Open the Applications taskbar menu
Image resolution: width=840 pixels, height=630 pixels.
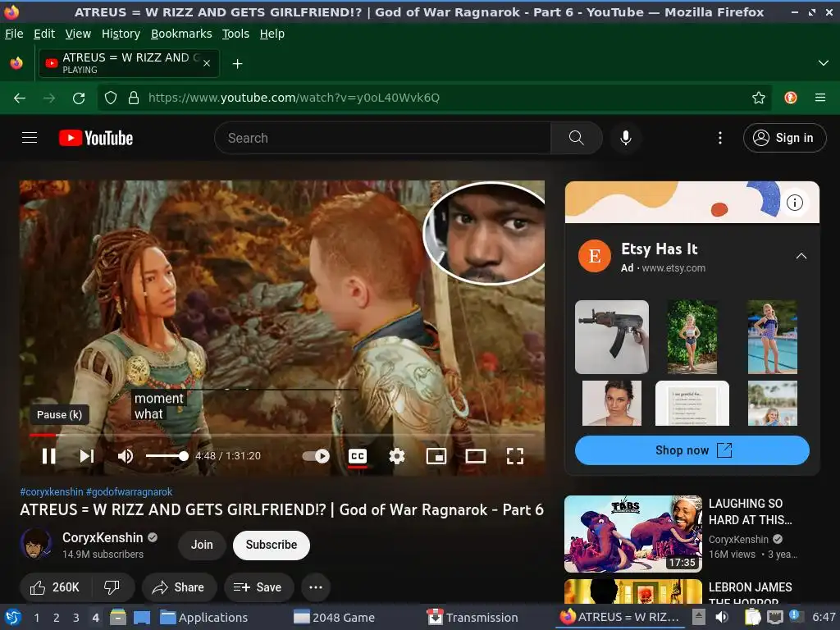(x=204, y=618)
